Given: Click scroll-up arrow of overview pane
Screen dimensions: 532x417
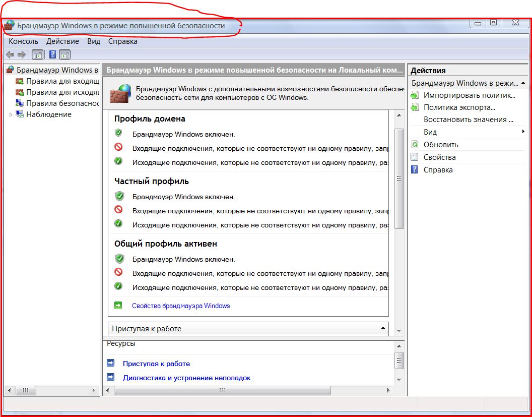Looking at the screenshot, I should [x=400, y=115].
